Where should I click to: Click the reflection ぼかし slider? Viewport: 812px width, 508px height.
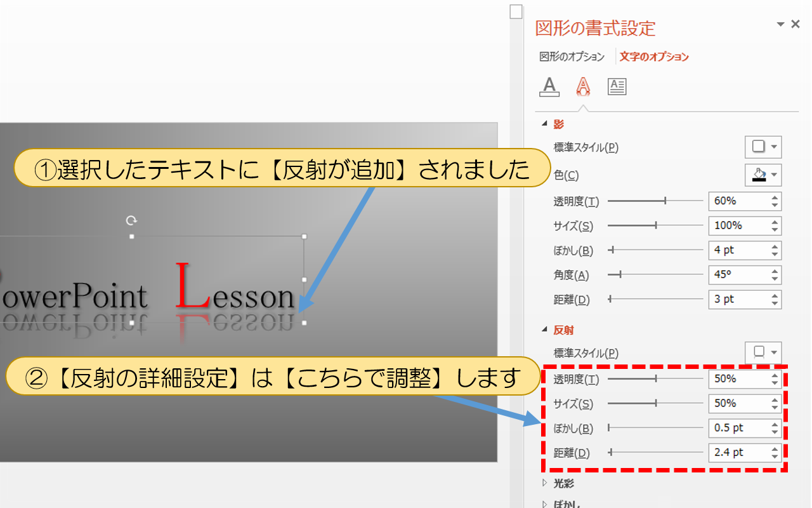pyautogui.click(x=655, y=428)
